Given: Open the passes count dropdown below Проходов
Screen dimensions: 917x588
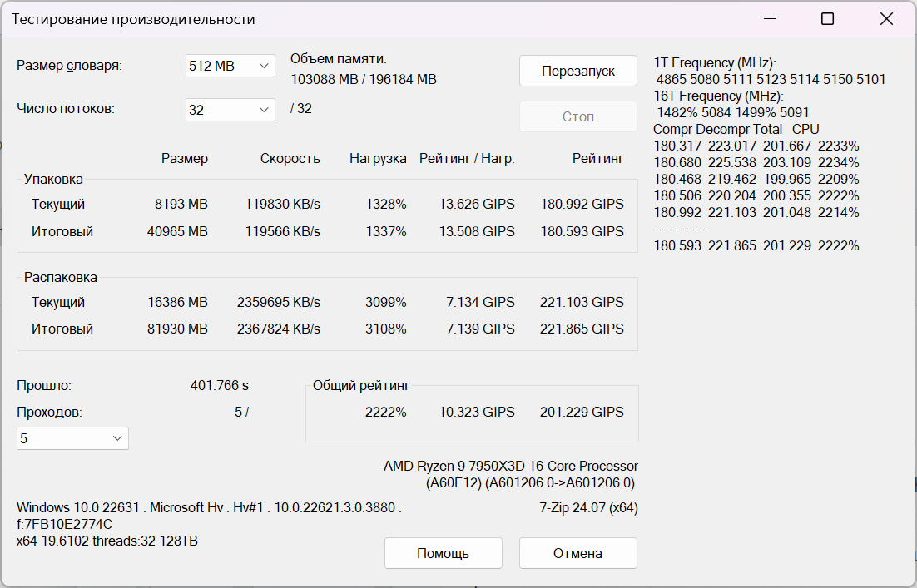Looking at the screenshot, I should click(x=72, y=438).
